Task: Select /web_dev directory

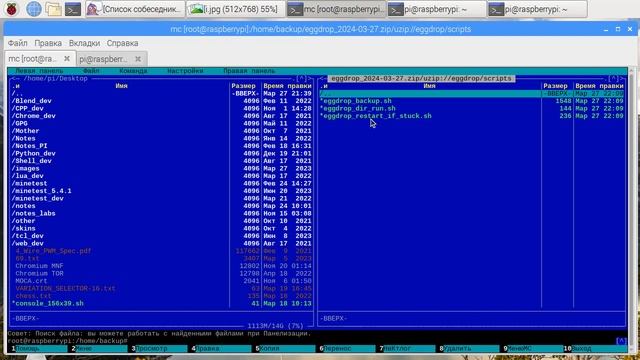Action: tap(120, 243)
